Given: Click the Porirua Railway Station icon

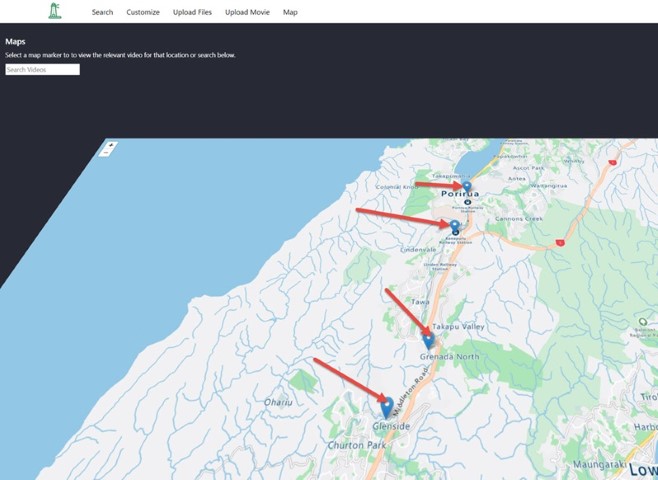Looking at the screenshot, I should pyautogui.click(x=467, y=202).
